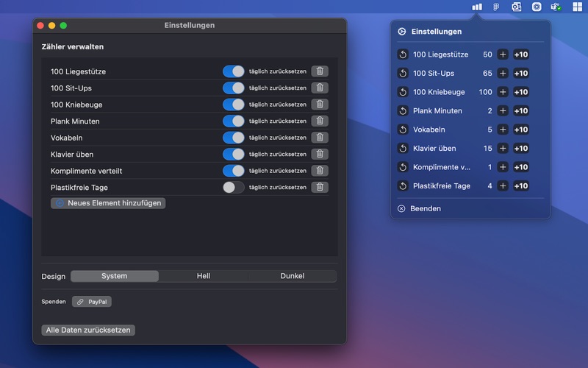This screenshot has height=368, width=588.
Task: Click Alle Daten zurücksetzen button
Action: tap(88, 330)
